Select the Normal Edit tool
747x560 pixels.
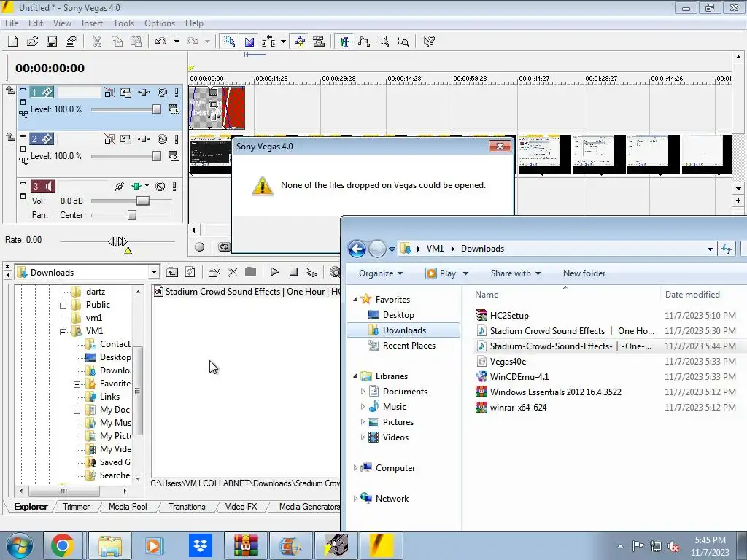(x=345, y=42)
